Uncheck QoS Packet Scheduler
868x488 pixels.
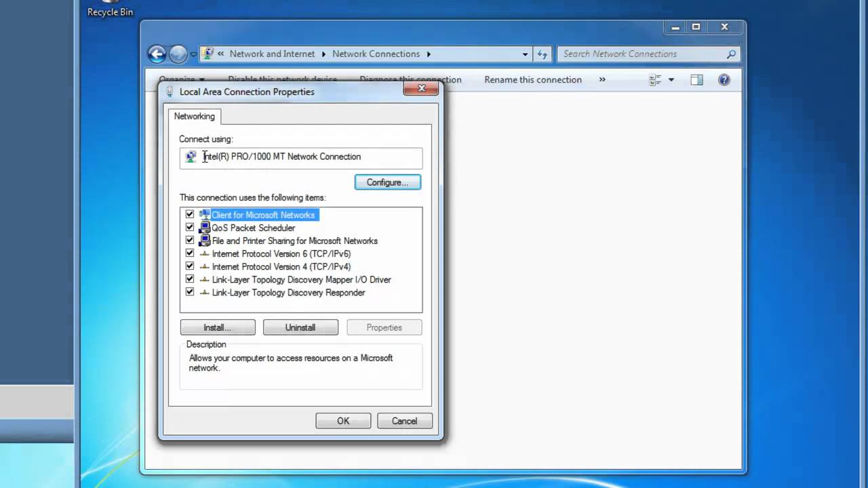pos(190,227)
